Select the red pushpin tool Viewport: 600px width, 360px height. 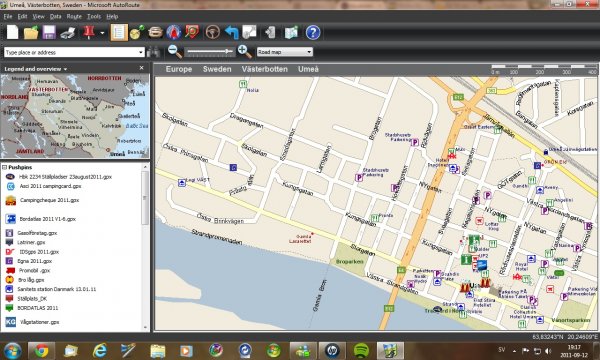[89, 33]
